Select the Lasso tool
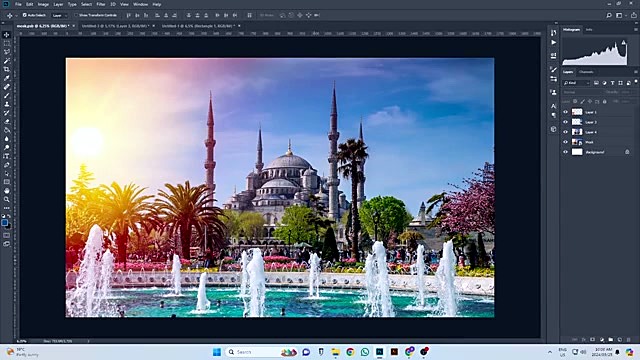Screen dimensions: 640x360 pyautogui.click(x=7, y=52)
